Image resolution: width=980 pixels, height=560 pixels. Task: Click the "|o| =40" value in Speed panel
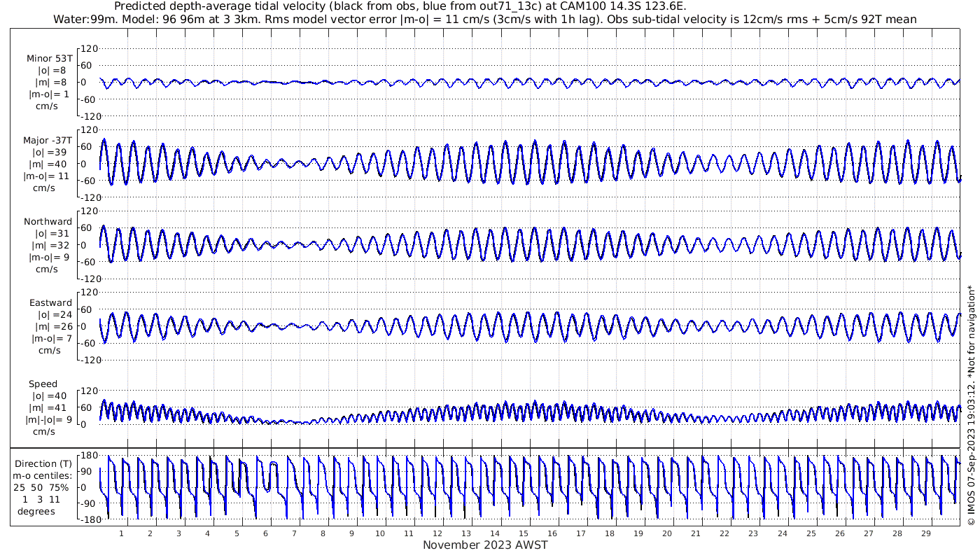point(50,396)
